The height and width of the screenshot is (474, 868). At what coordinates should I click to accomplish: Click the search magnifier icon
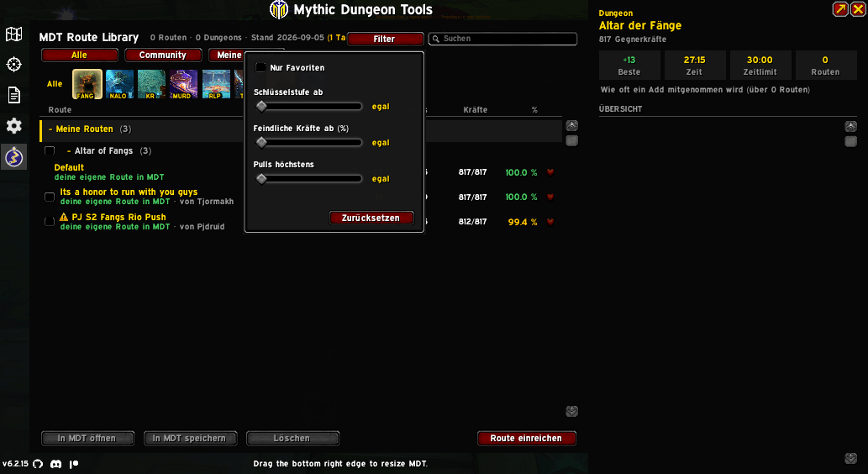pos(435,39)
